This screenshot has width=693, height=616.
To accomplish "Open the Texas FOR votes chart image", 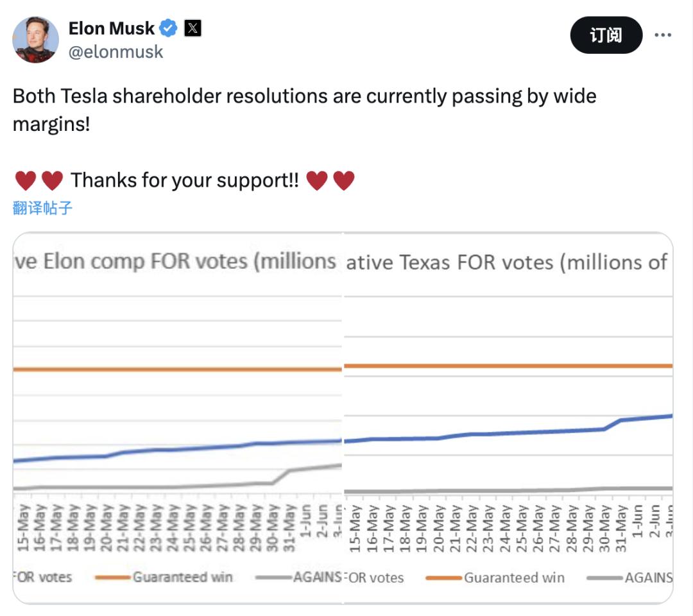I will [x=508, y=417].
